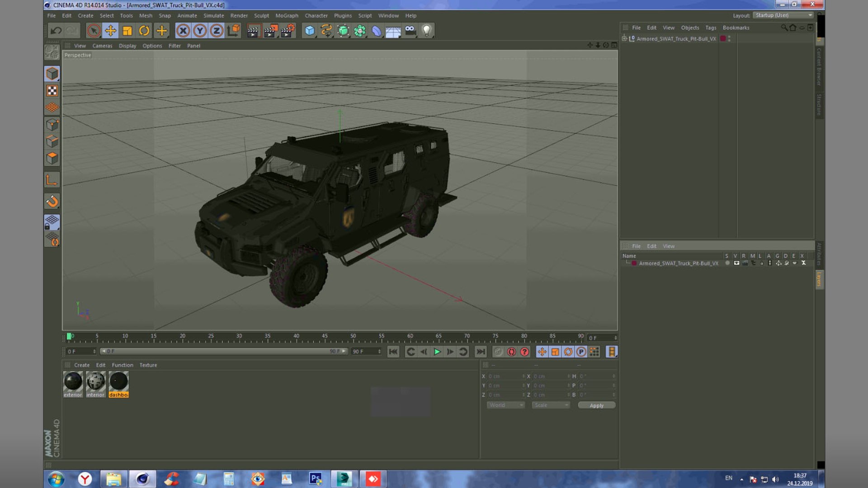
Task: Open the NURBS generator icon
Action: pos(343,31)
